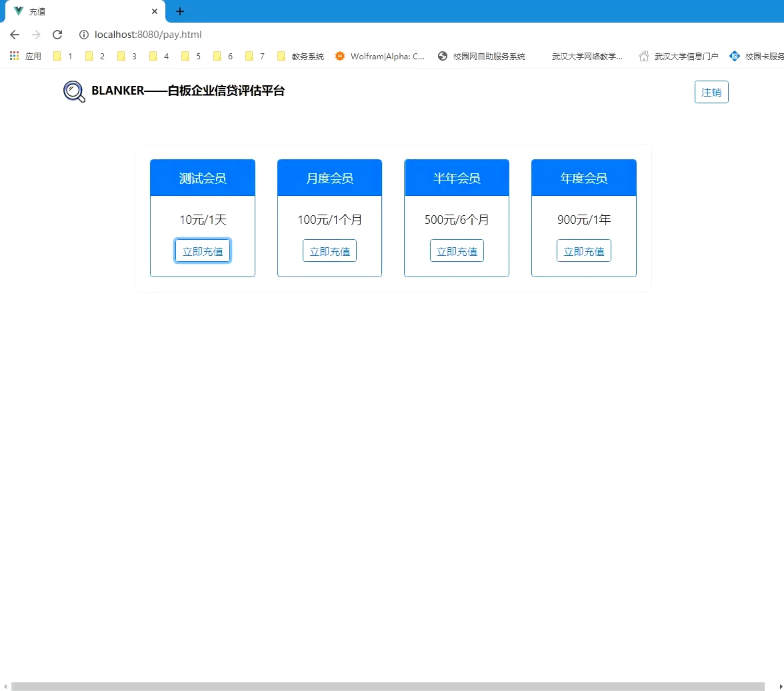The image size is (784, 691).
Task: Click the scrollbar right arrow
Action: coord(780,686)
